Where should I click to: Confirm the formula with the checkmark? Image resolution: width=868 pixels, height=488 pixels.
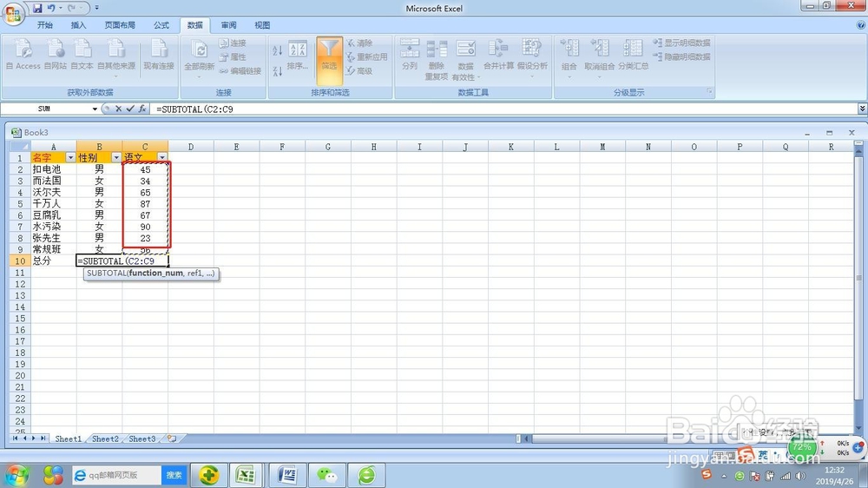(x=130, y=109)
